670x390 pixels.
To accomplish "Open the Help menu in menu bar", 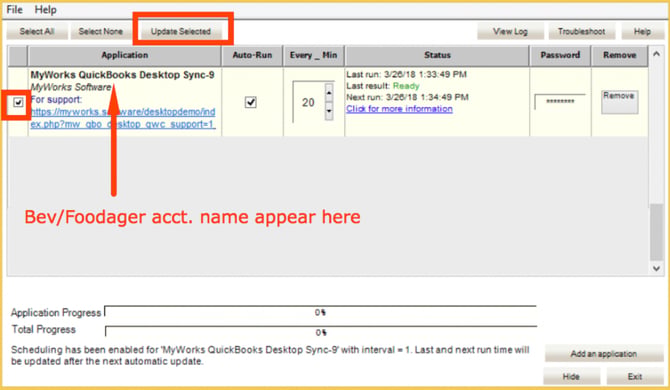I will tap(45, 9).
